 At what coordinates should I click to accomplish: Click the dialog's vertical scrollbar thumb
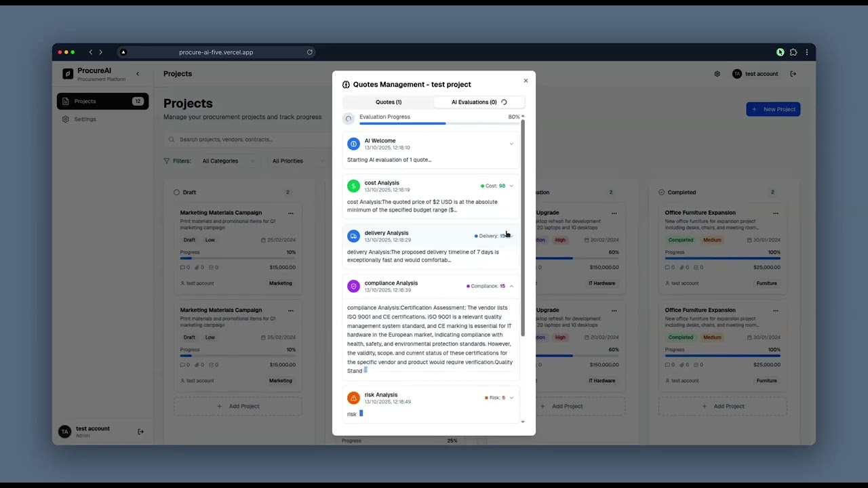coord(523,229)
